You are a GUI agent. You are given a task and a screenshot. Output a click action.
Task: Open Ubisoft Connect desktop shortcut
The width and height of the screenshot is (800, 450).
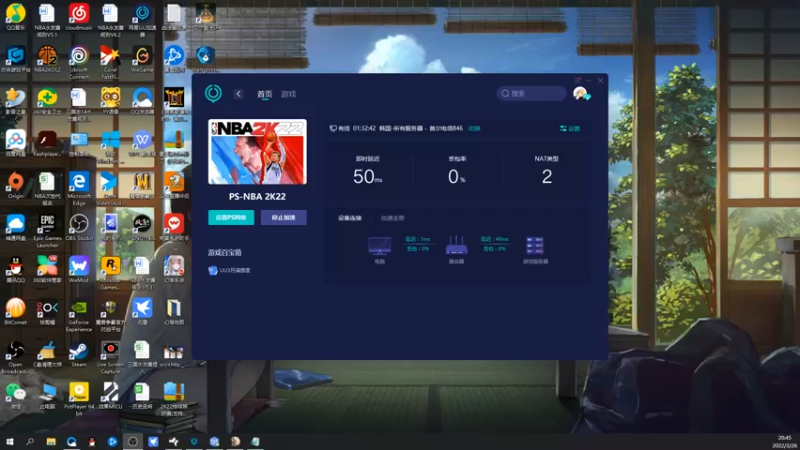click(x=79, y=63)
